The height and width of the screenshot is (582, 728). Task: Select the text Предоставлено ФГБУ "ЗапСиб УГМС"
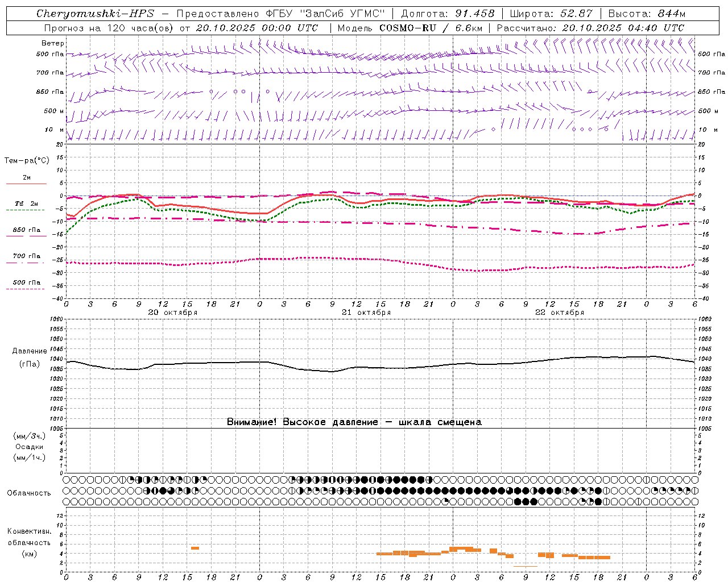tap(281, 14)
